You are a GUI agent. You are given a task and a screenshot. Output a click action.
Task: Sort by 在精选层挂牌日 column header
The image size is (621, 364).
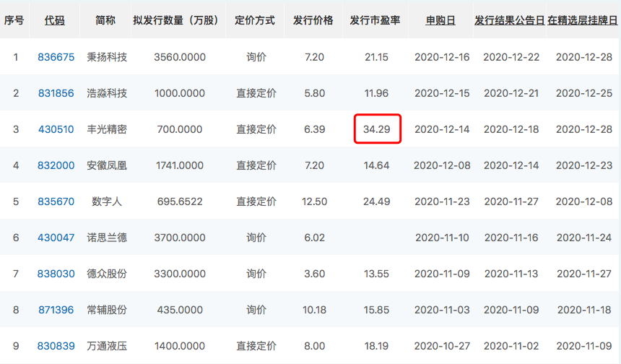pyautogui.click(x=582, y=20)
